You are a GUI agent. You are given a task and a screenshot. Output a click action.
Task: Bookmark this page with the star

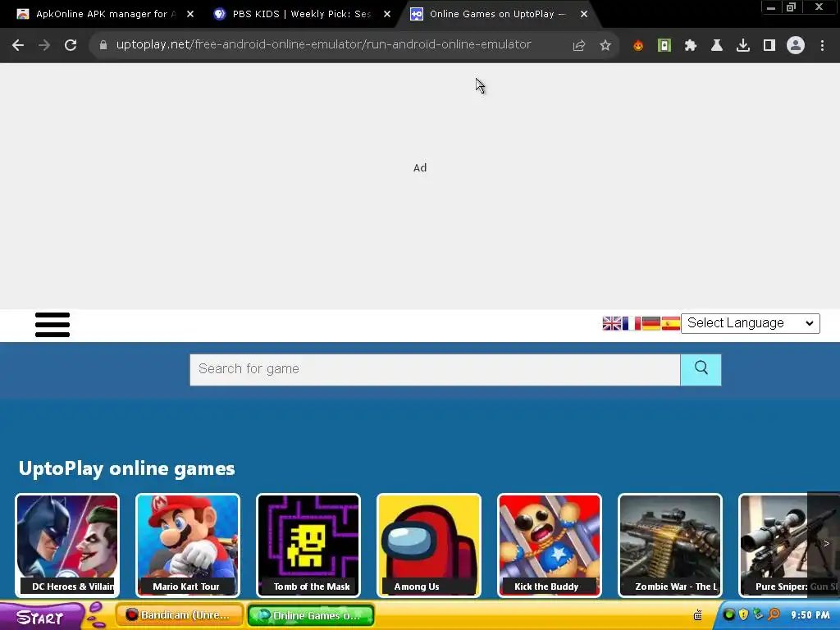pos(605,46)
